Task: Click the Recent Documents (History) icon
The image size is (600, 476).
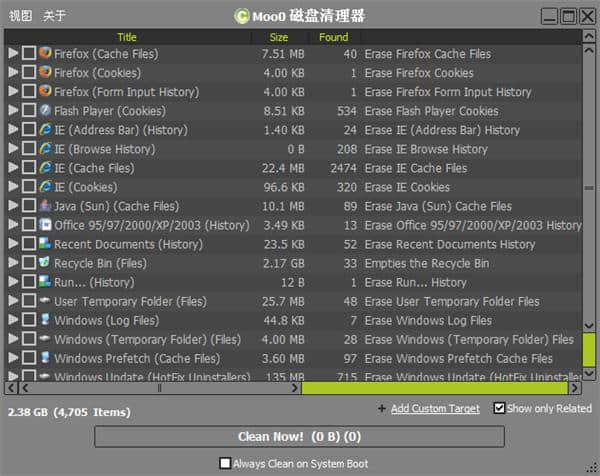Action: 45,244
